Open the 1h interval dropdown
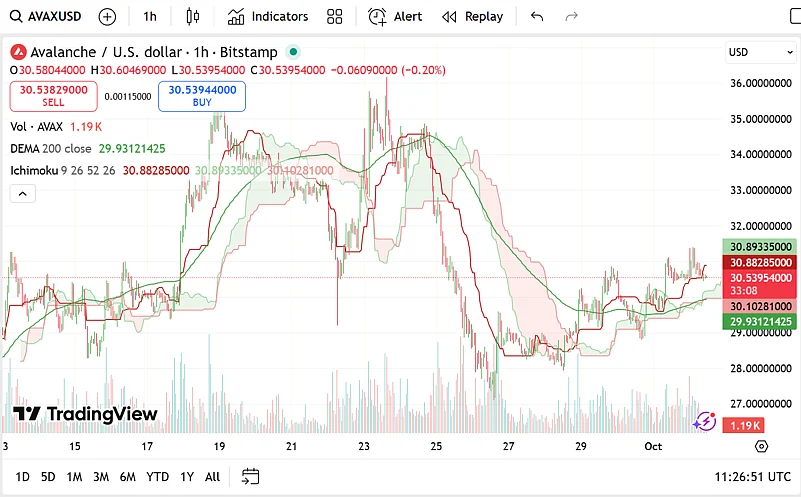 click(150, 17)
